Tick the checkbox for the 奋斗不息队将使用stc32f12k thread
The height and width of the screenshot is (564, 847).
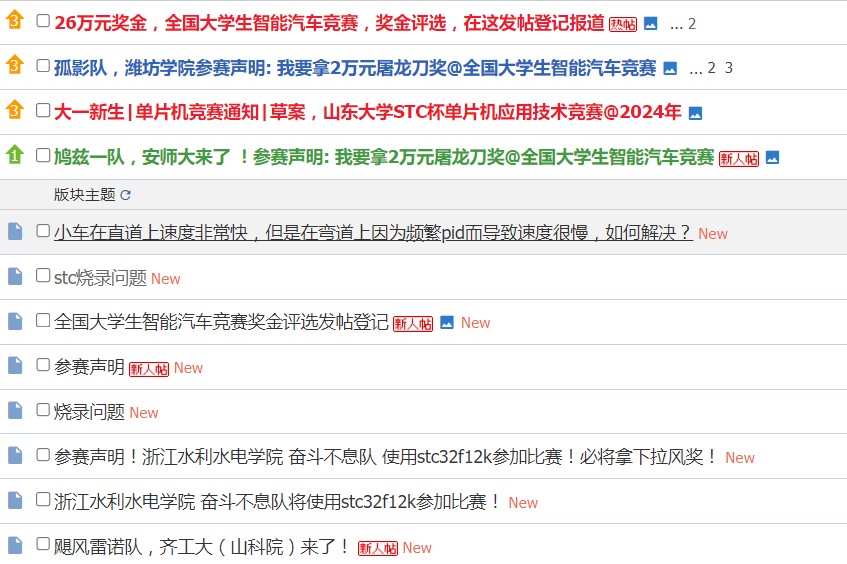pyautogui.click(x=43, y=499)
